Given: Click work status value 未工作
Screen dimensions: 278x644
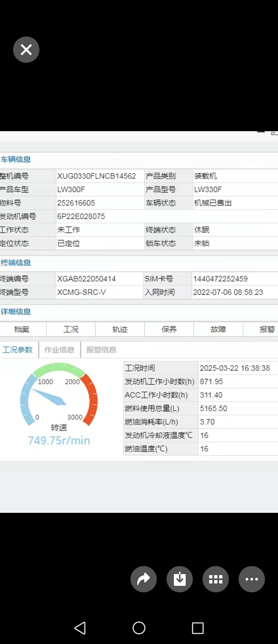Looking at the screenshot, I should pyautogui.click(x=69, y=230).
